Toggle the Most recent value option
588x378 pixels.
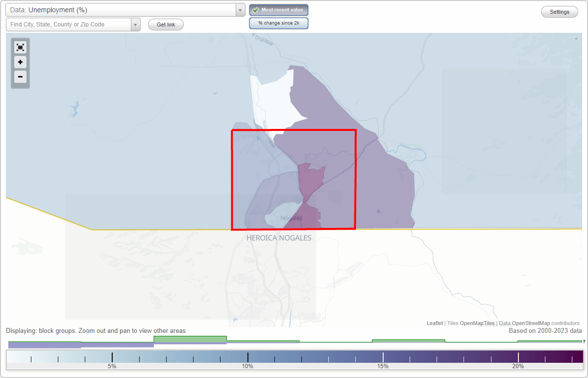click(279, 10)
